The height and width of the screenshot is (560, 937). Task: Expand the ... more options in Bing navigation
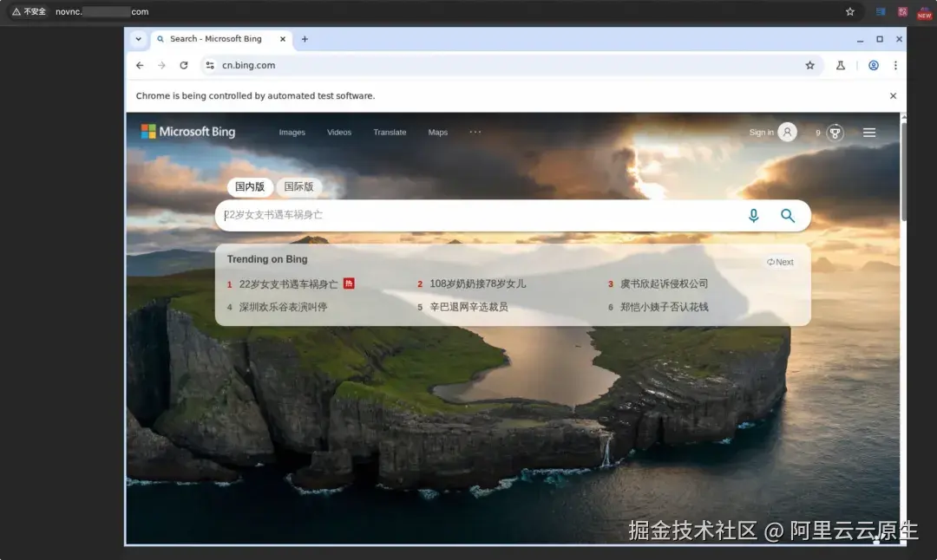tap(475, 132)
